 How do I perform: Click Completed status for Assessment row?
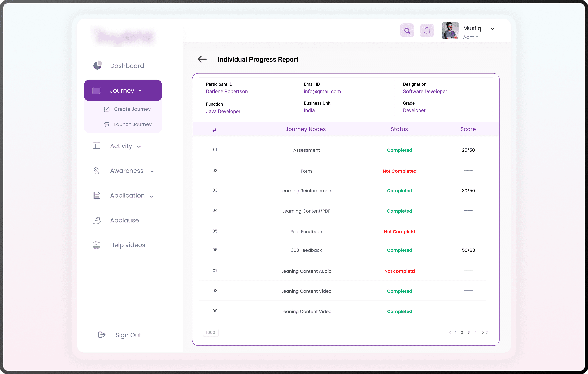[400, 150]
